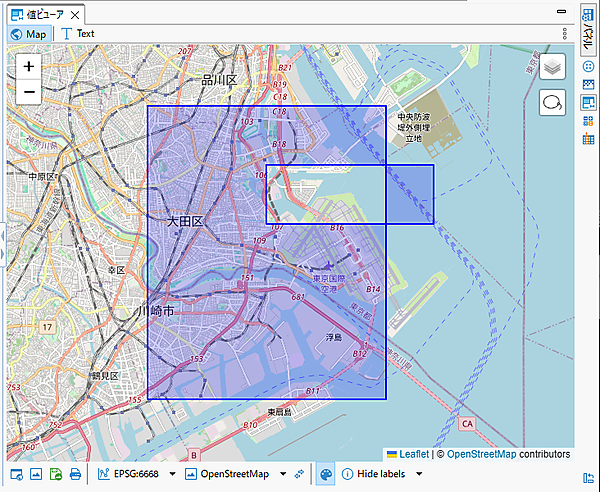Click the first icon in bottom toolbar
The height and width of the screenshot is (492, 600).
pos(15,473)
